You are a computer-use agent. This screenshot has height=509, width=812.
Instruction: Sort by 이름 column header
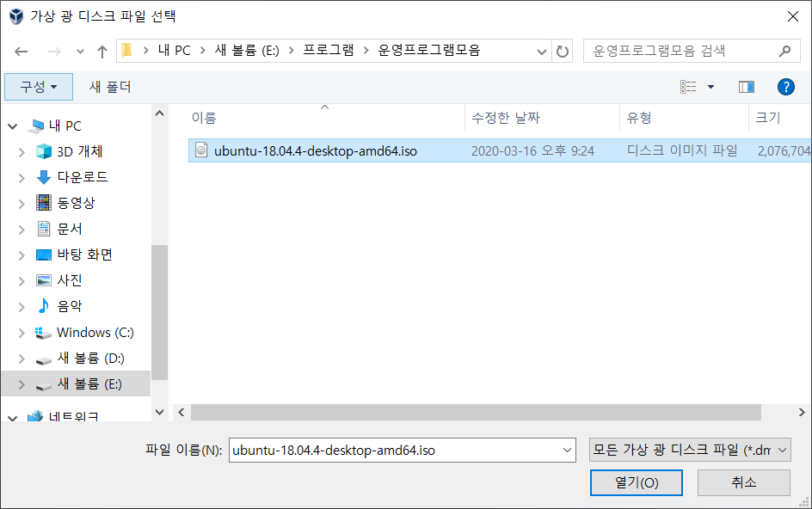[x=204, y=118]
